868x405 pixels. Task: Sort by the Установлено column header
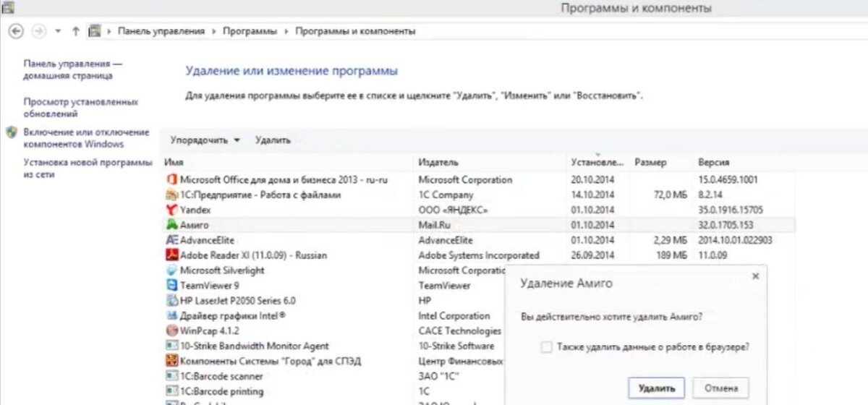598,163
